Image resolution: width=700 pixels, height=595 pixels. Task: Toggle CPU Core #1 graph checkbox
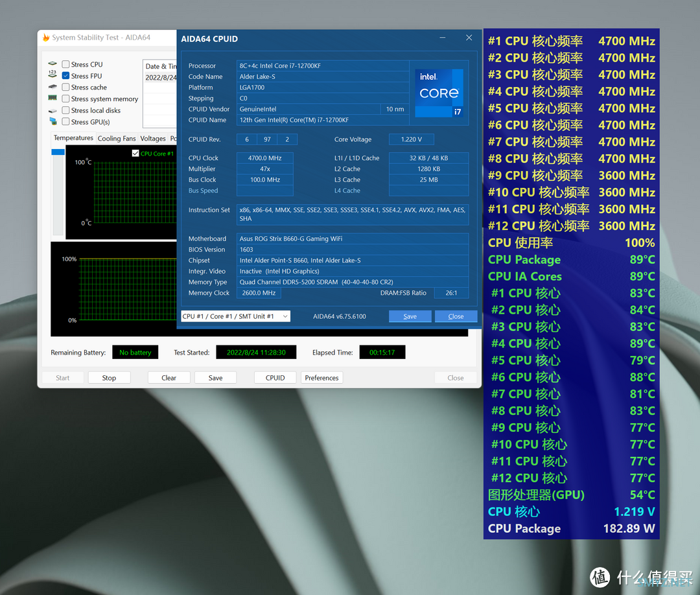coord(135,154)
